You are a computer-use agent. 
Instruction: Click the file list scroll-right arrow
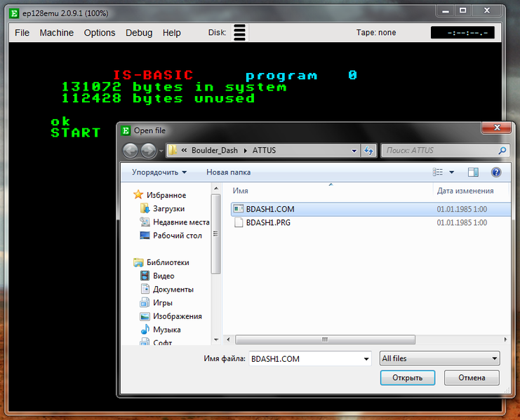[505, 339]
